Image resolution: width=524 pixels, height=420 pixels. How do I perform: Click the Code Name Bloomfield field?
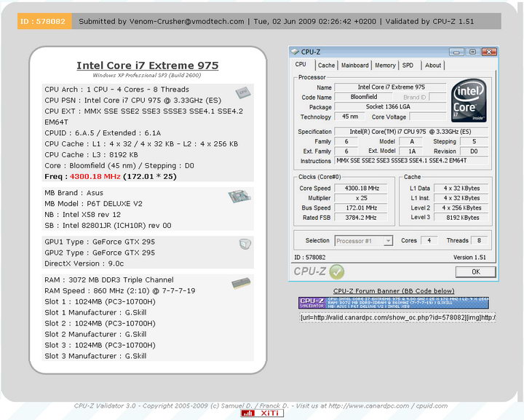(x=364, y=97)
